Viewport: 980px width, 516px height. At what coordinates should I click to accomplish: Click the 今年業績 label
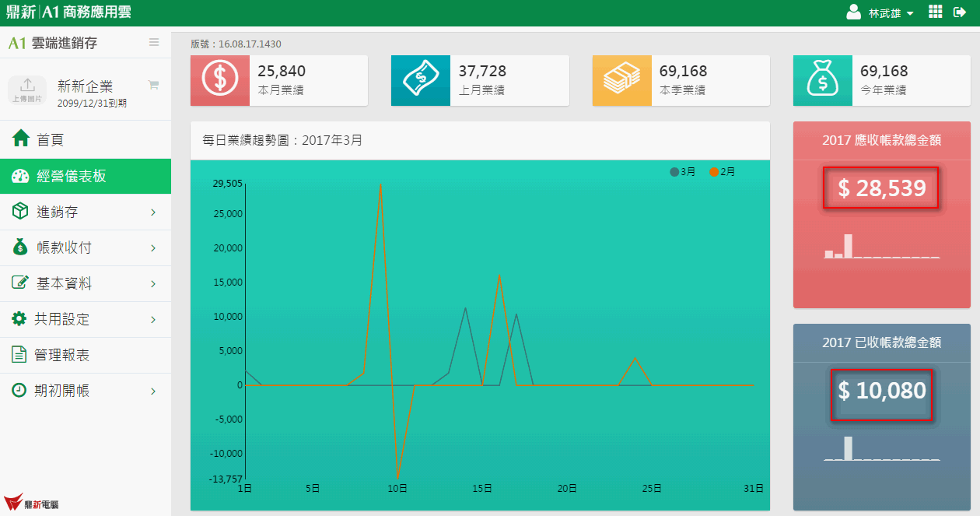coord(884,90)
